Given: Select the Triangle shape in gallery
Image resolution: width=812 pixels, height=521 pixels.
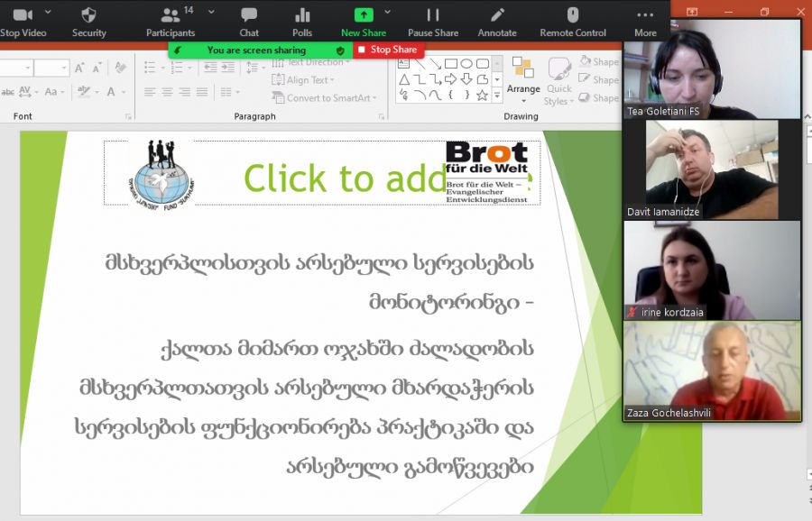Looking at the screenshot, I should (x=404, y=79).
